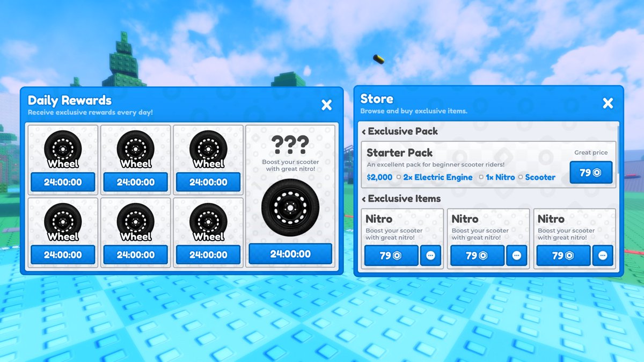The image size is (644, 362).
Task: Purchase the first Nitro for 79
Action: 391,256
